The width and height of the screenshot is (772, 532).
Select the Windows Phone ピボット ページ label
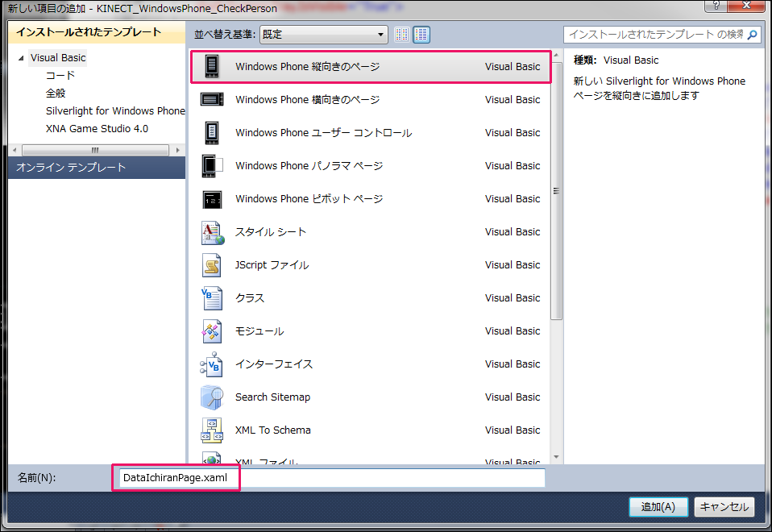click(309, 199)
